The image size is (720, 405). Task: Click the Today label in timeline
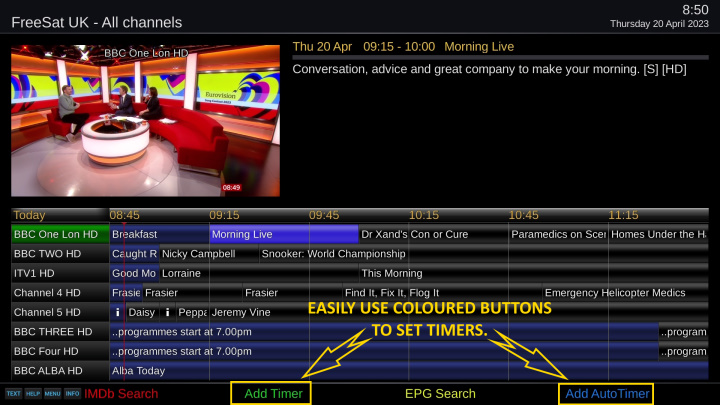click(x=29, y=215)
